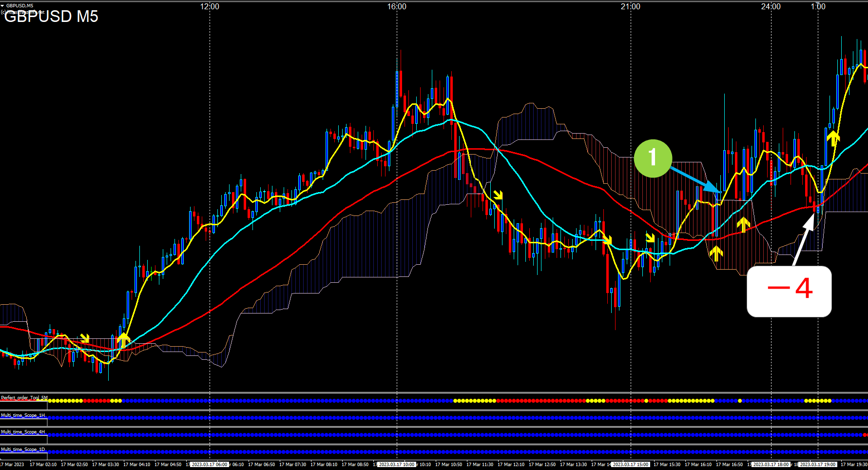Click the 12:00 session label at top
This screenshot has width=868, height=470.
[210, 6]
